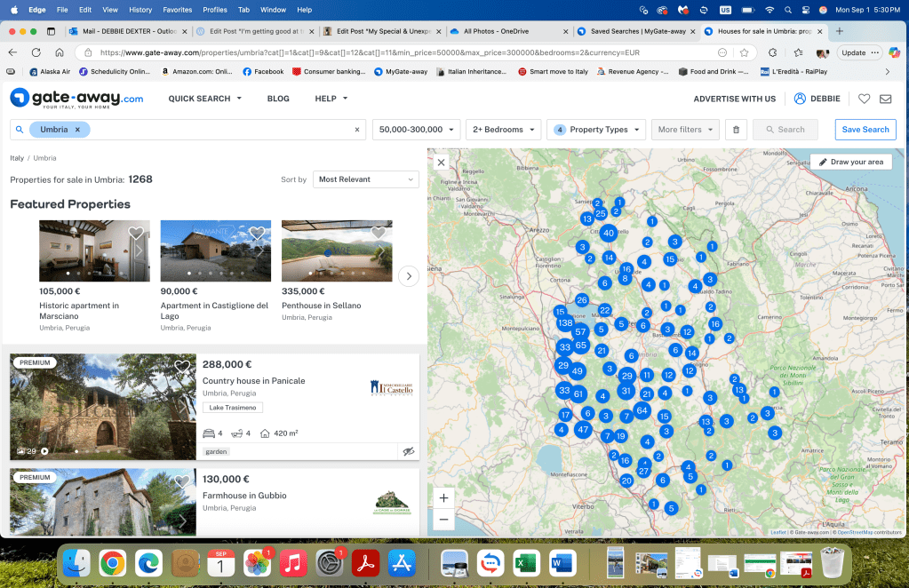Close the map panel with X
Screen dimensions: 909x588
(441, 163)
